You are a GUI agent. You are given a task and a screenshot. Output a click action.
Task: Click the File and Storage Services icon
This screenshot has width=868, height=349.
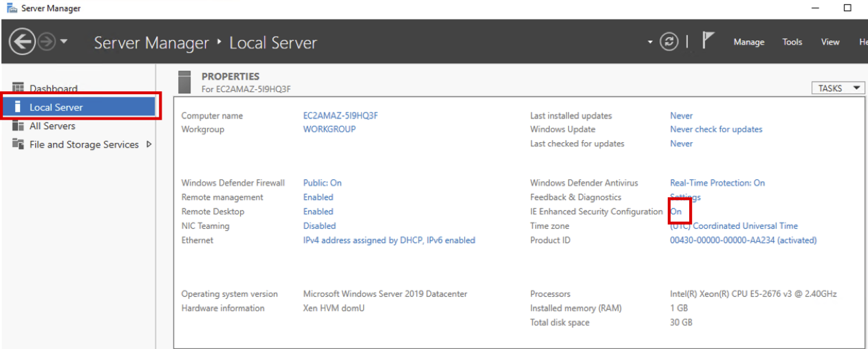point(18,144)
